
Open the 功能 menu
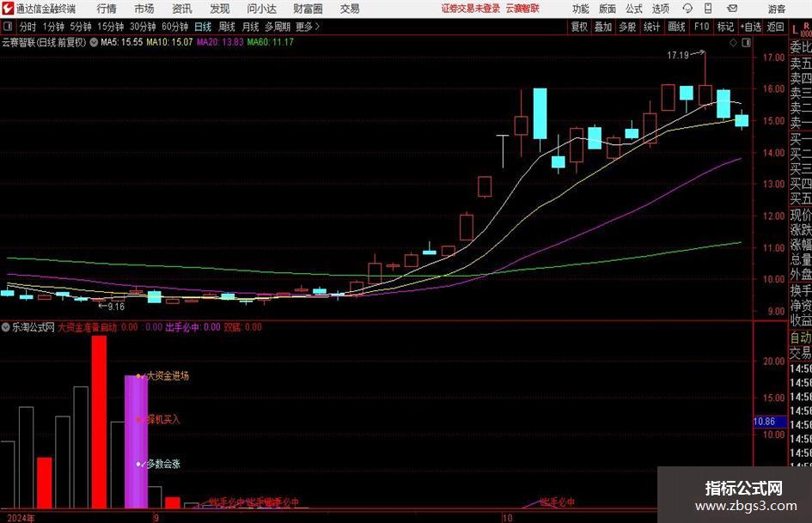581,9
